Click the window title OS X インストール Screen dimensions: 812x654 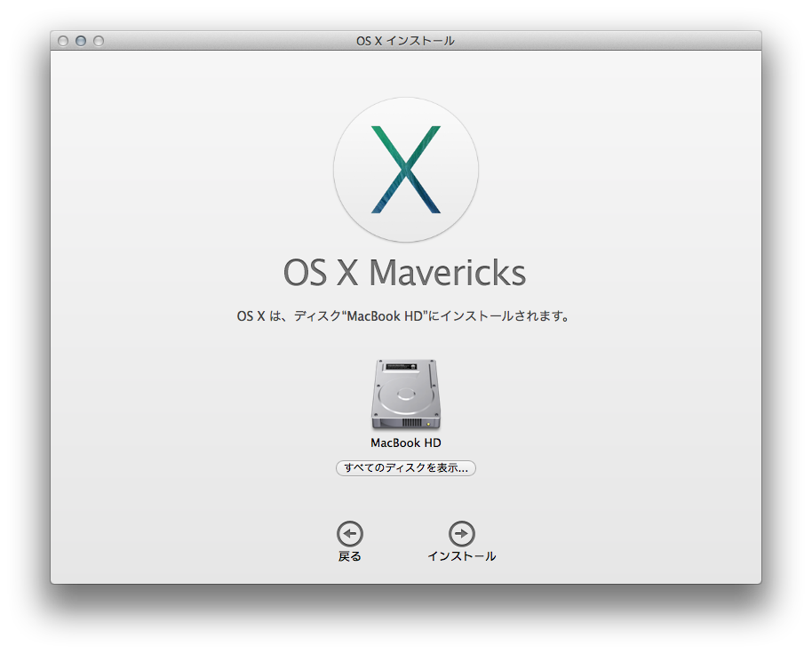[405, 41]
